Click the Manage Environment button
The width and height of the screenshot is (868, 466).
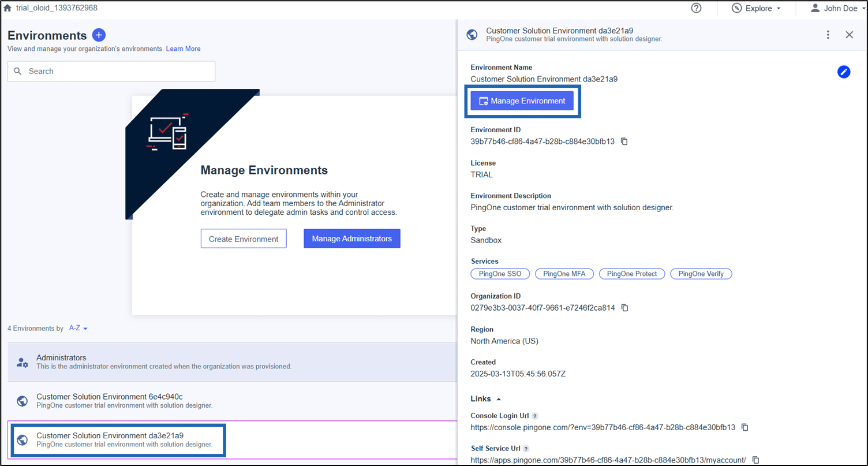tap(522, 101)
